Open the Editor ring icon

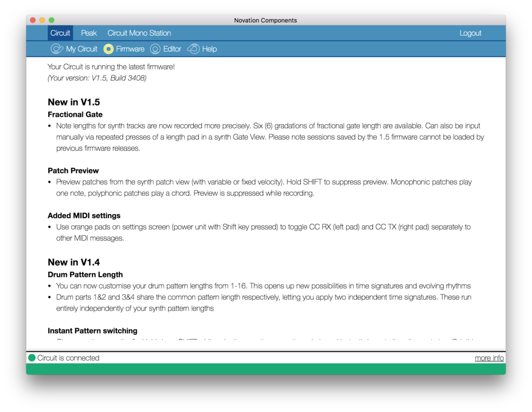tap(155, 49)
